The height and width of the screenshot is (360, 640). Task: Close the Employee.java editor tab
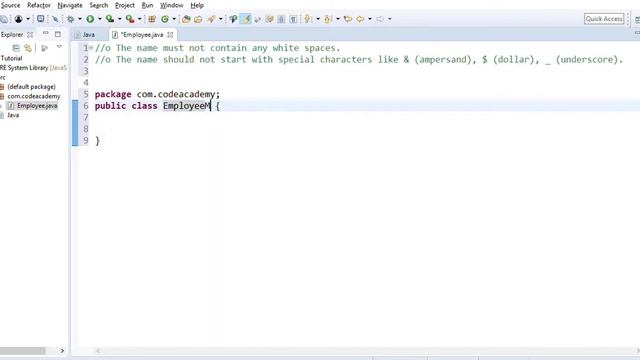tap(170, 35)
